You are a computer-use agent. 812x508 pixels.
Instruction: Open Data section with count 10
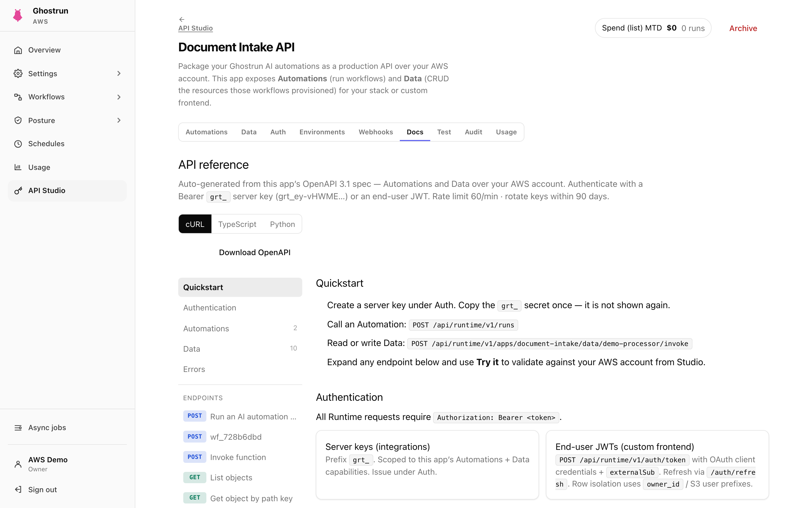(x=240, y=349)
